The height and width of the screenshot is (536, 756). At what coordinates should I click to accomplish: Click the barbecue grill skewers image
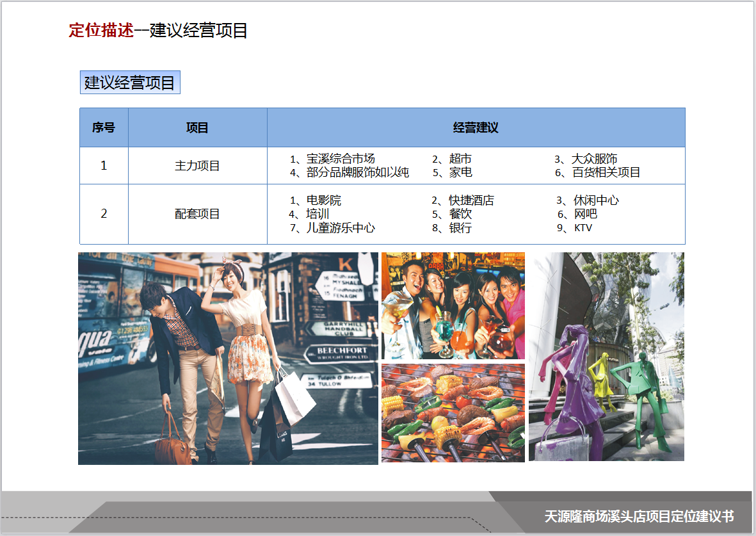coord(453,413)
